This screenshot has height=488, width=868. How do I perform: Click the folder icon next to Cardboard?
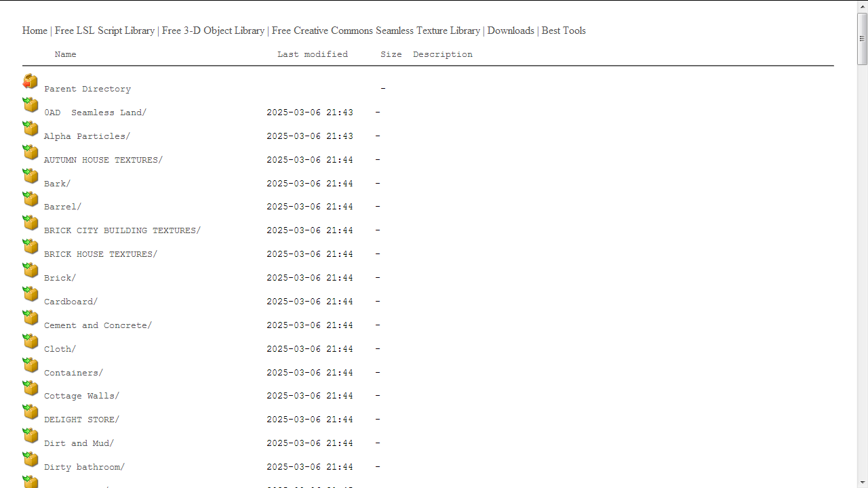(x=31, y=294)
